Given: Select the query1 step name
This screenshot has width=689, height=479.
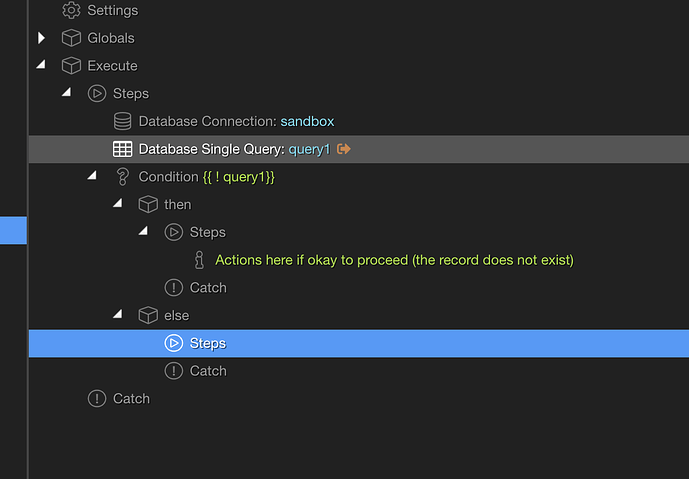Looking at the screenshot, I should (x=309, y=149).
